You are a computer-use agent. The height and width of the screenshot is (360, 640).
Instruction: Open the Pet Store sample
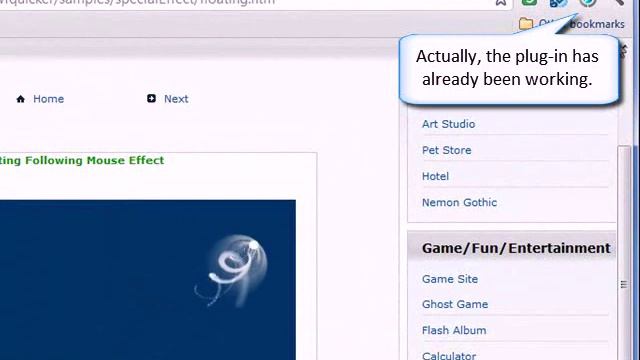(447, 150)
